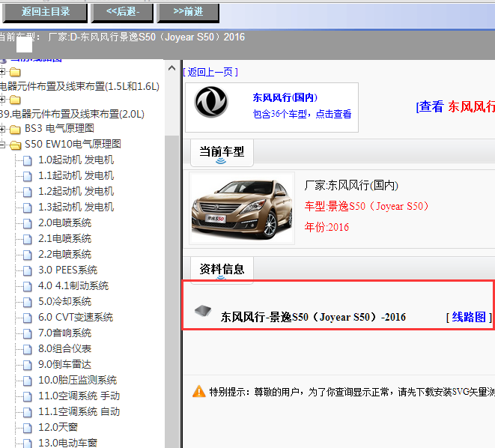Open 11.1空调系统 自动 tree item
Screen dimensions: 495x448
79,412
